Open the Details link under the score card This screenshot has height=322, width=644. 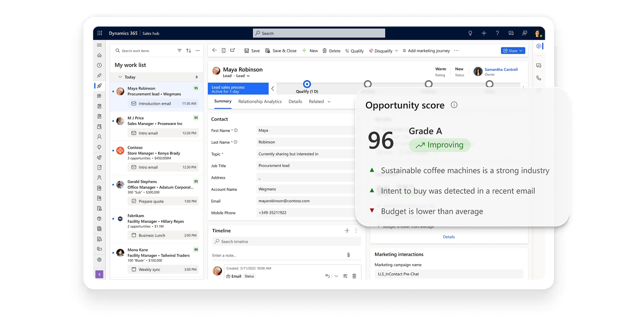(449, 237)
